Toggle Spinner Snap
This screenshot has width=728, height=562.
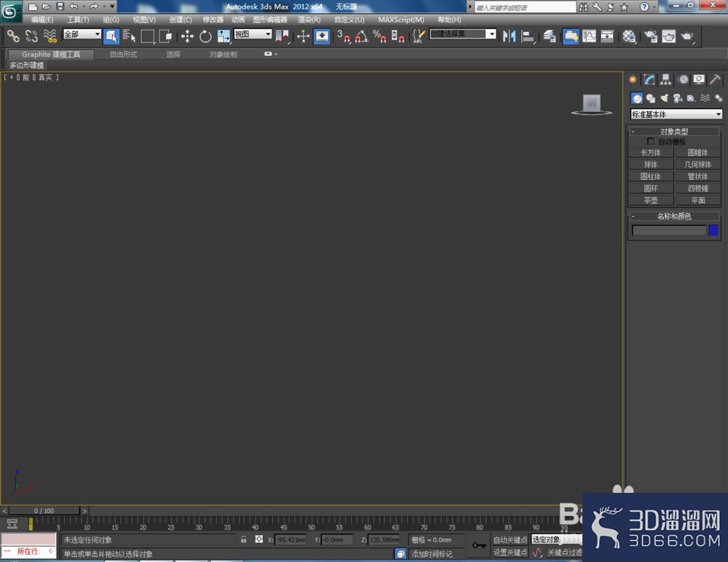pyautogui.click(x=398, y=36)
